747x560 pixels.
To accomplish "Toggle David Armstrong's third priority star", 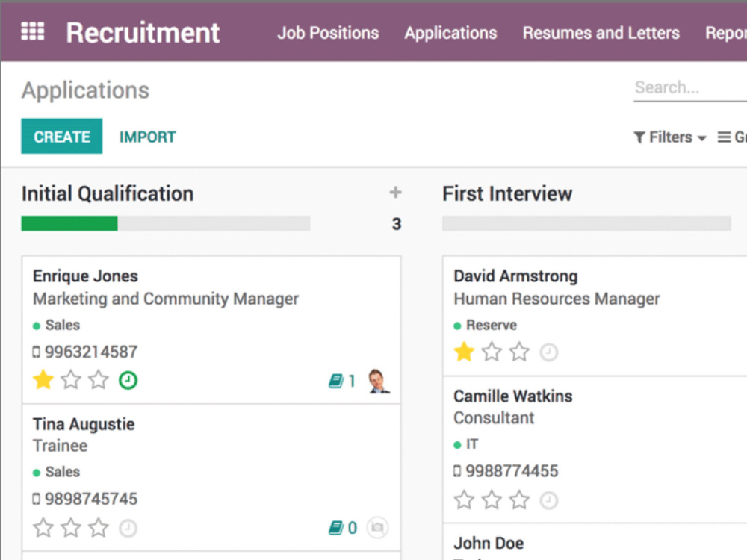I will (x=519, y=352).
